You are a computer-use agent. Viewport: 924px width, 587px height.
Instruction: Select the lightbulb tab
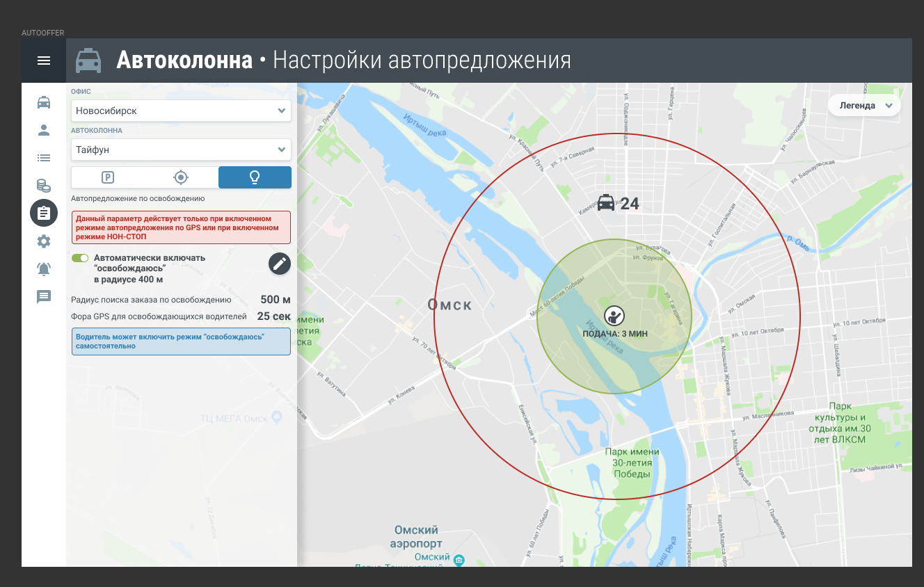click(x=255, y=177)
